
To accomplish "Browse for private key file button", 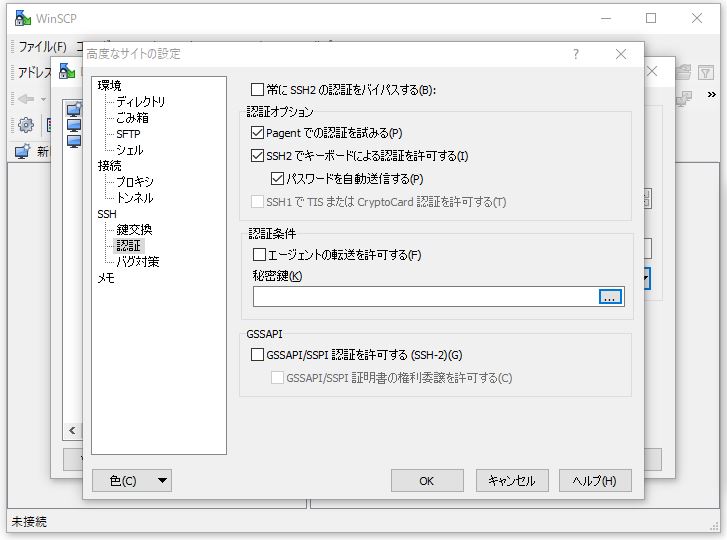I will pyautogui.click(x=610, y=297).
